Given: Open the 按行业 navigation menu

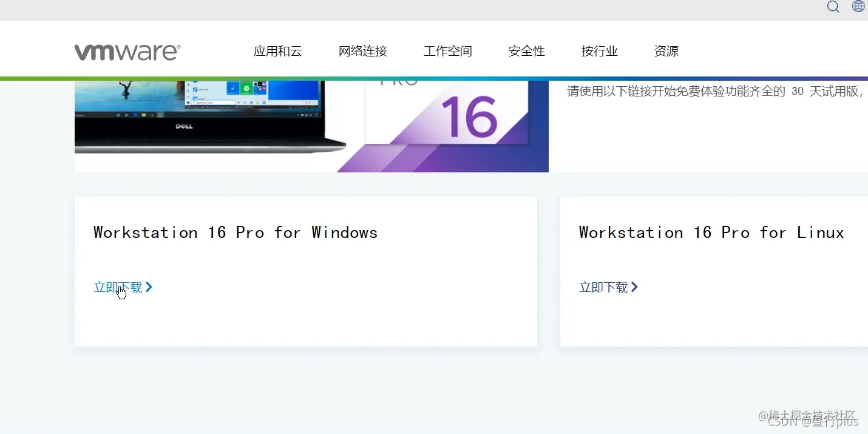Looking at the screenshot, I should pos(598,51).
